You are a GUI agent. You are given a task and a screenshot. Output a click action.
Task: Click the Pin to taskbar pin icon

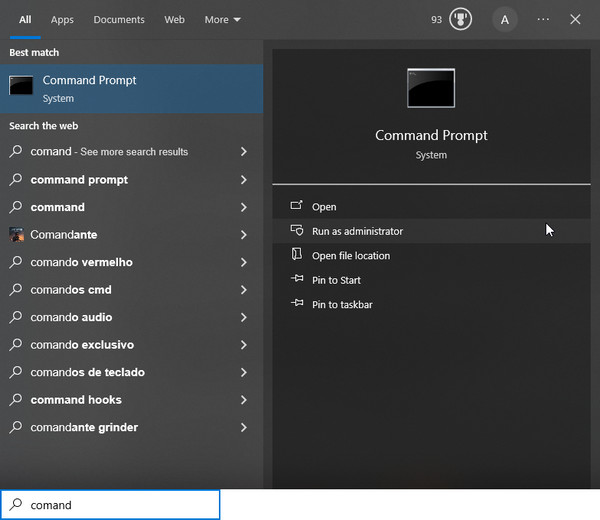click(296, 304)
